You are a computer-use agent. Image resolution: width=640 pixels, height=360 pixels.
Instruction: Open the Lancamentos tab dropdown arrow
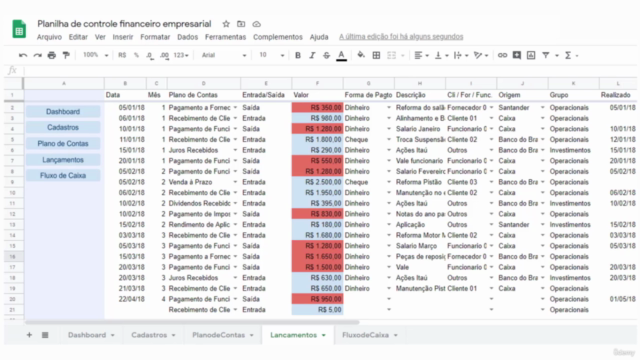tap(324, 336)
